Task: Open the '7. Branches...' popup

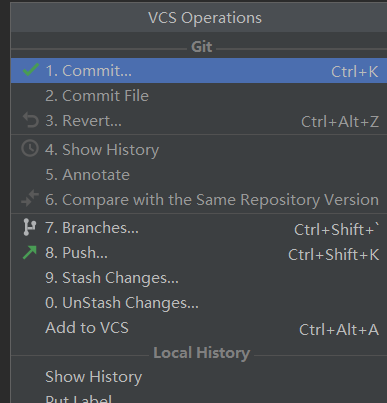Action: [199, 228]
